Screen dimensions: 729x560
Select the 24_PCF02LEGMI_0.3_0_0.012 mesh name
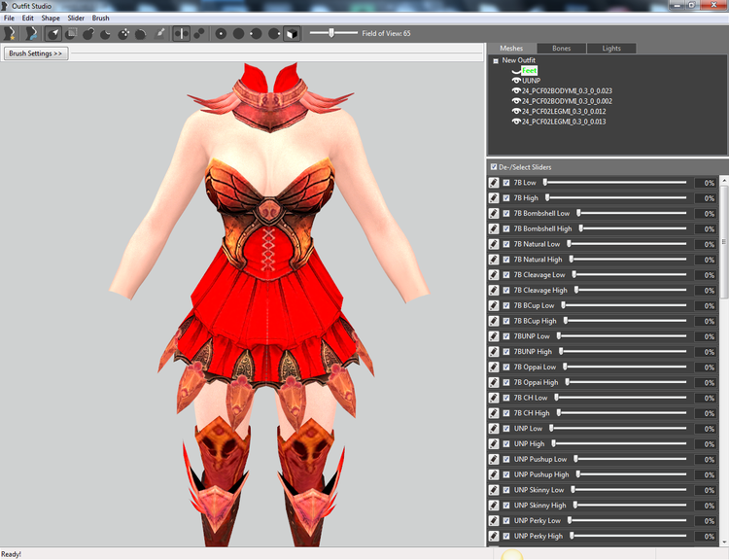tap(564, 111)
